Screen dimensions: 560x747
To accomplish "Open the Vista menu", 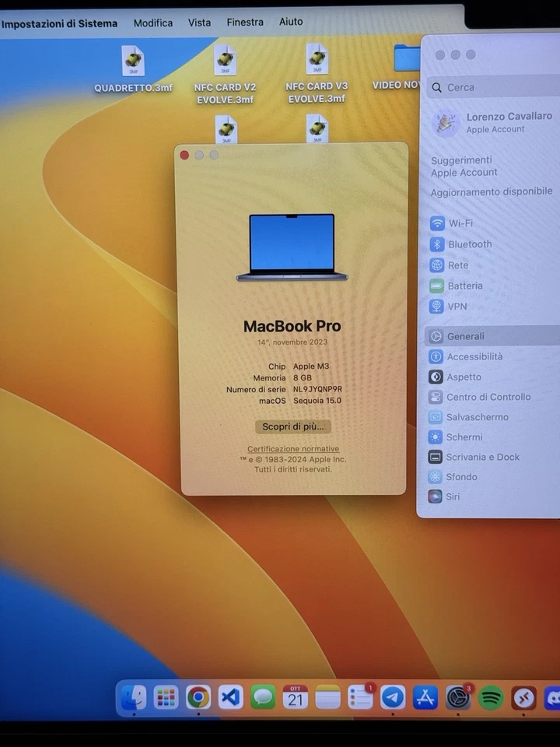I will (199, 23).
